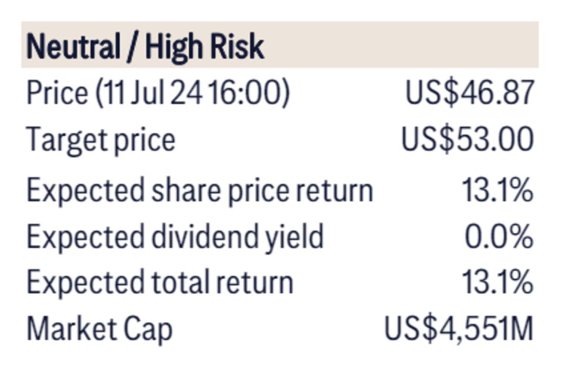
Task: Click the US$53.00 target price value
Action: (x=467, y=140)
